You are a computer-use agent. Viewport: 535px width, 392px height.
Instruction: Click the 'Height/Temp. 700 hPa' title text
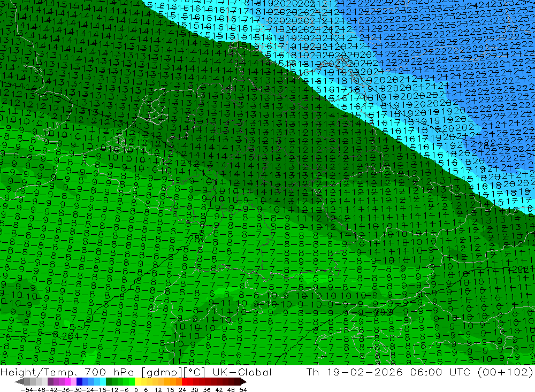(x=67, y=372)
